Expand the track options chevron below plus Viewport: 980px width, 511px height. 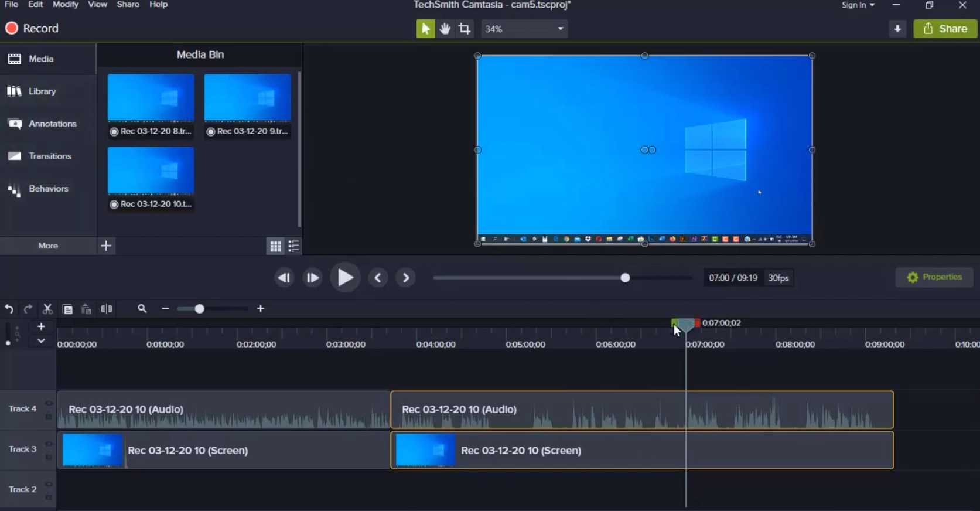tap(41, 340)
